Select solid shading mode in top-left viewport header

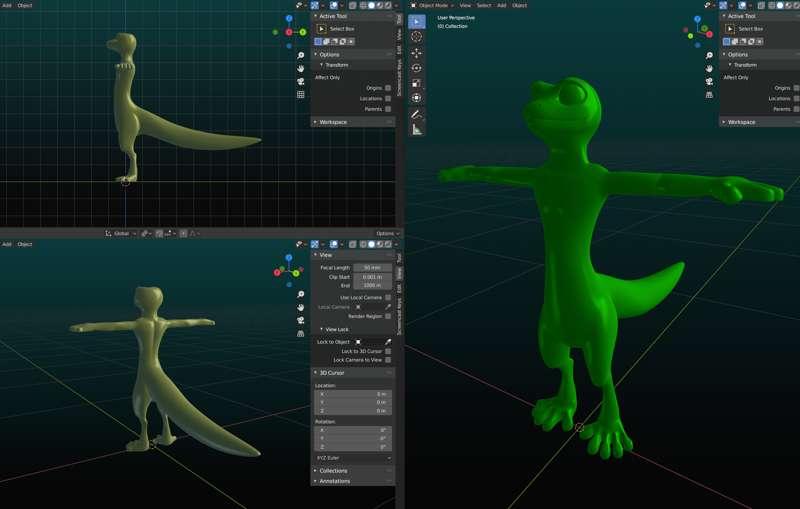[x=371, y=5]
